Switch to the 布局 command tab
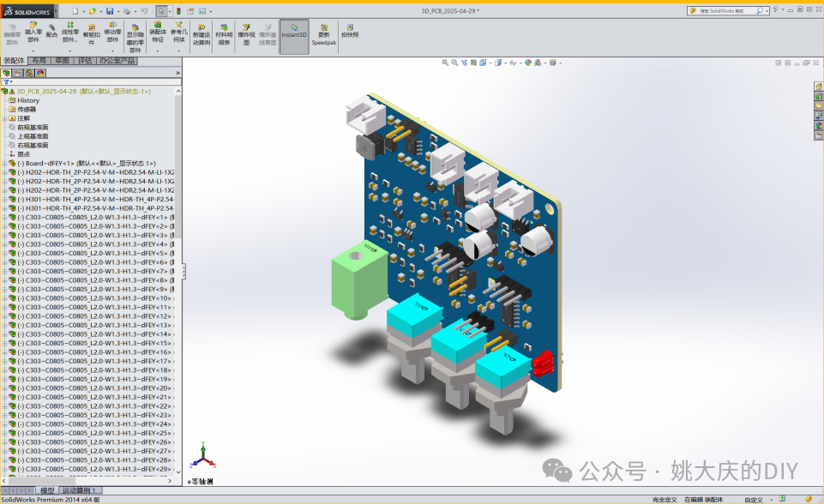824x504 pixels. tap(39, 61)
